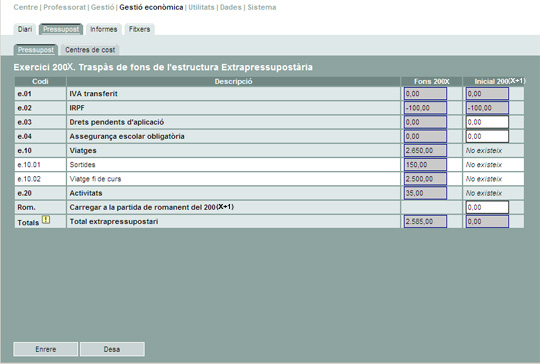Image resolution: width=540 pixels, height=364 pixels.
Task: Switch to the Informes tab
Action: point(104,29)
